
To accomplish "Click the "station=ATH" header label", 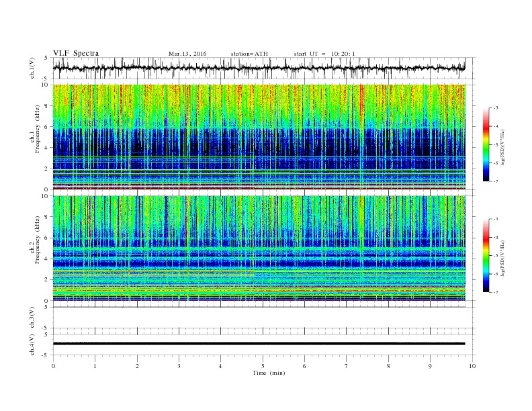I will click(249, 54).
